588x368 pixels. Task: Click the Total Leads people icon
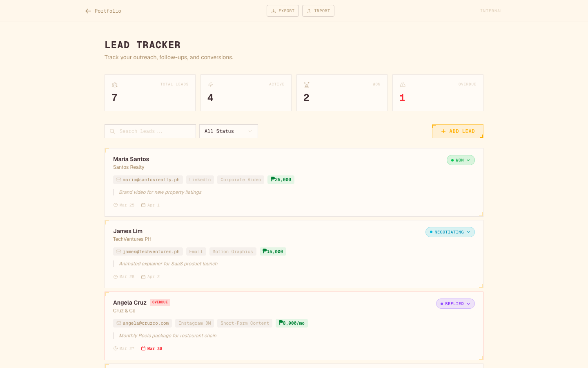pos(115,85)
